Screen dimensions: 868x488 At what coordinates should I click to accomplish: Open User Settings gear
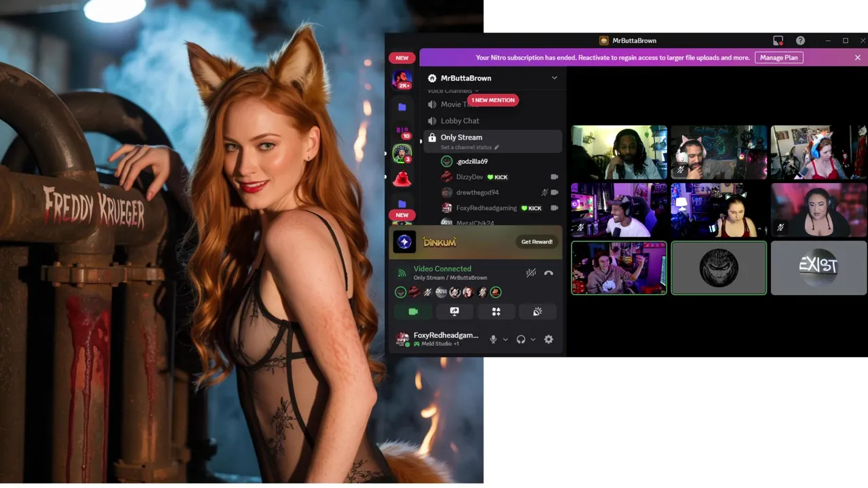[549, 340]
